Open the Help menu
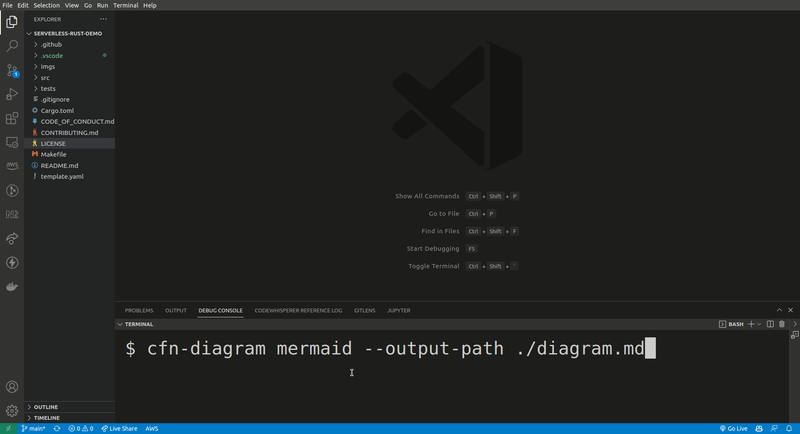The height and width of the screenshot is (434, 800). (x=149, y=5)
